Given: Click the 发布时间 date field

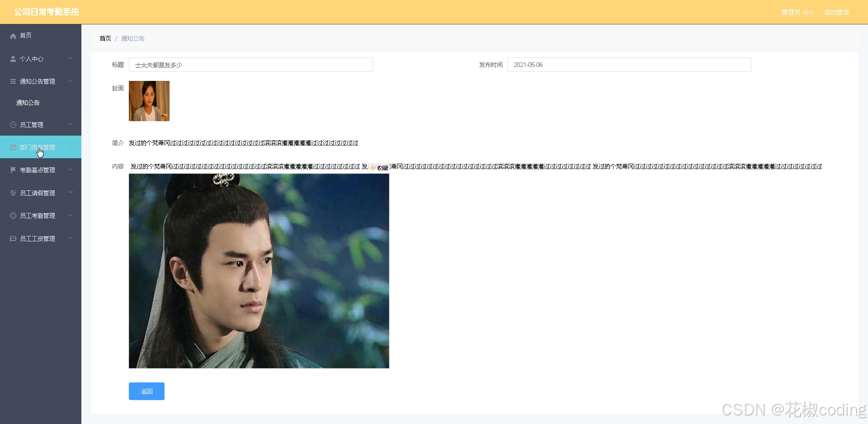Looking at the screenshot, I should [x=629, y=65].
